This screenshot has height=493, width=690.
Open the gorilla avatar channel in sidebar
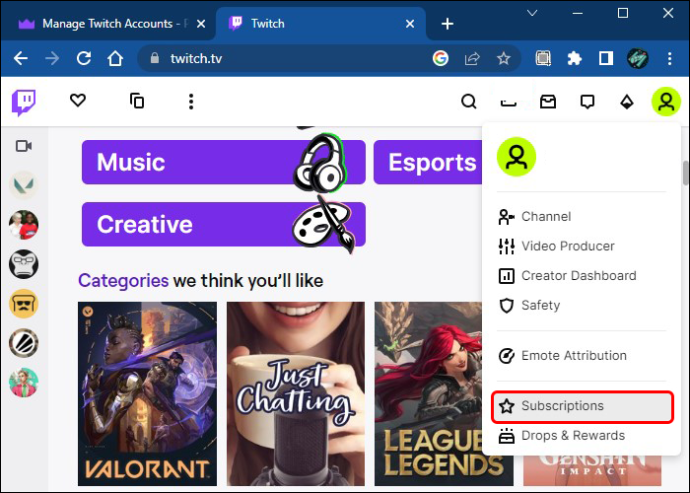tap(24, 264)
